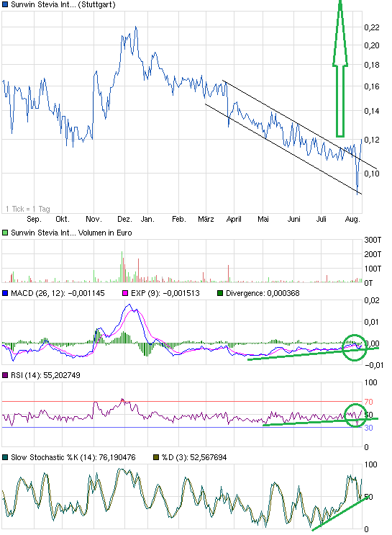The width and height of the screenshot is (392, 535).
Task: Click the 'April' month label
Action: 234,219
